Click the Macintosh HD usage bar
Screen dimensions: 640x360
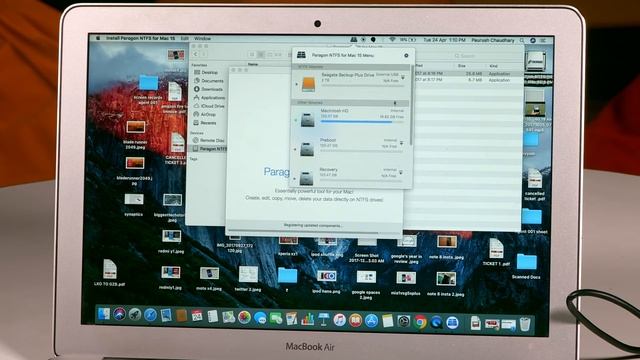(x=362, y=122)
